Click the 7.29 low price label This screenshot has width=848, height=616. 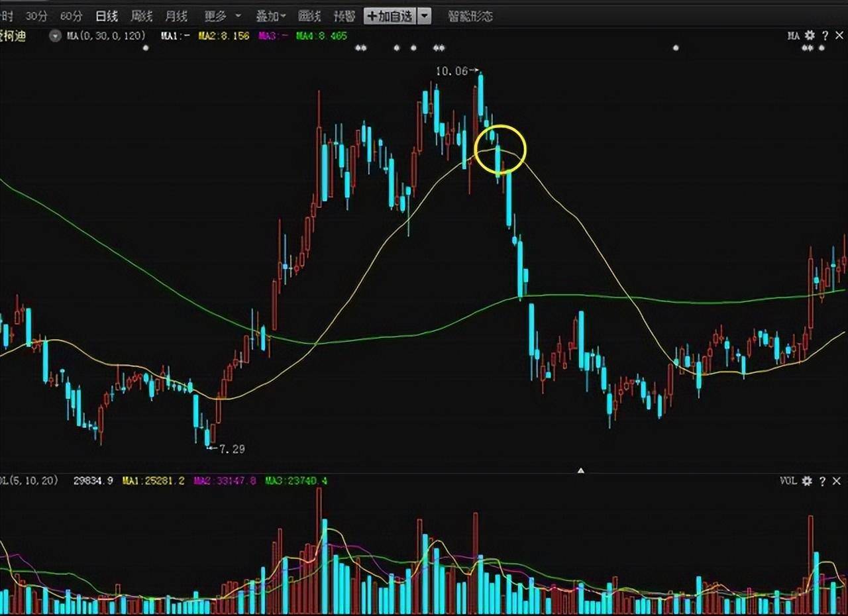(232, 449)
